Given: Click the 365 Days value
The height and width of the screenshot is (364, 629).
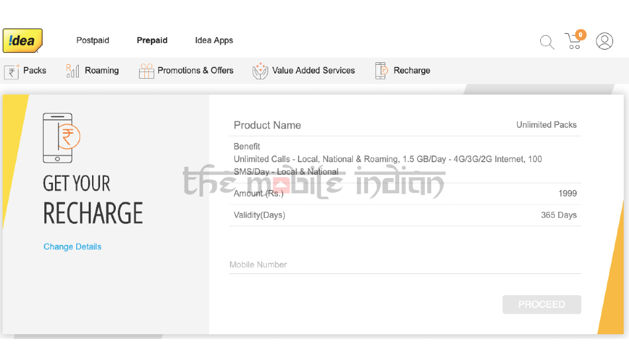Looking at the screenshot, I should (559, 215).
